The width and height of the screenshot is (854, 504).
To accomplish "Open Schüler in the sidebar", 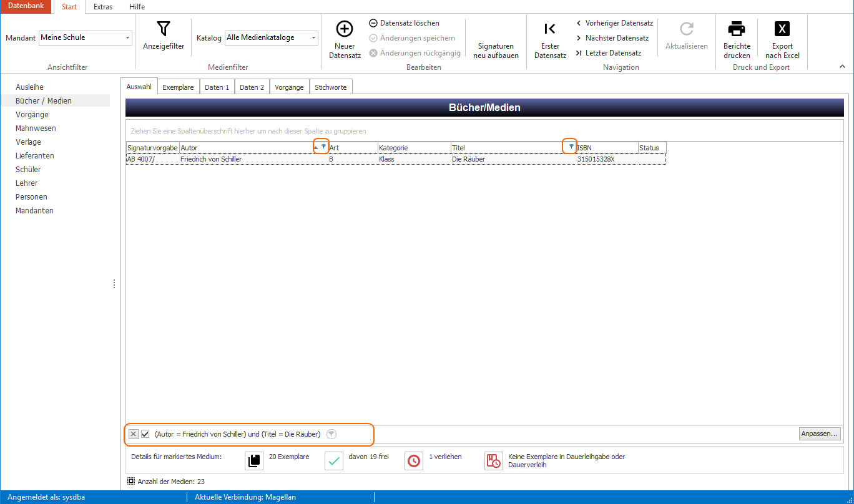I will click(x=28, y=169).
